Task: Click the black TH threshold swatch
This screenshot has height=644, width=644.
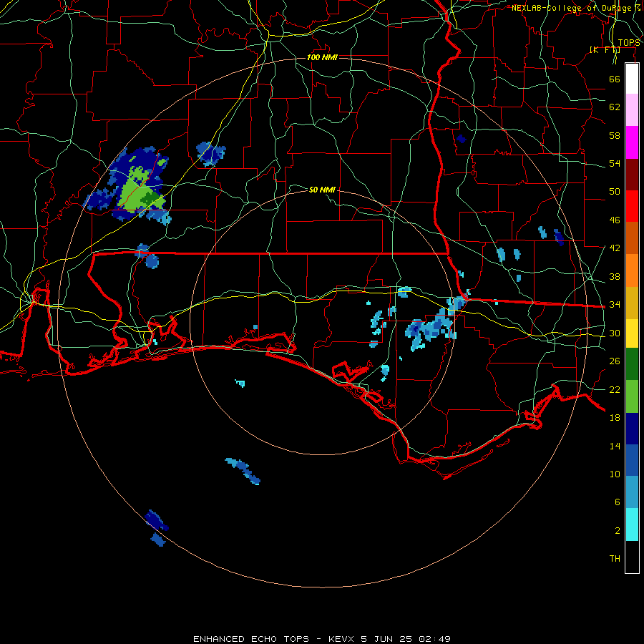Action: (632, 557)
